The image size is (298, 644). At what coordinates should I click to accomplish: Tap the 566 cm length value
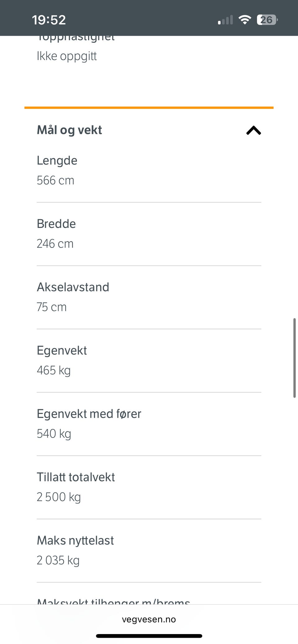click(x=55, y=180)
